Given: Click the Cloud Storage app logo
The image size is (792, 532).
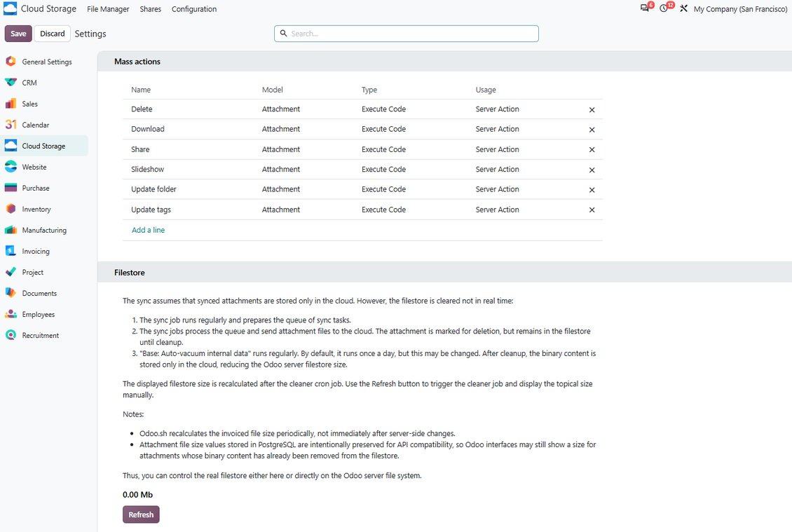Looking at the screenshot, I should point(10,8).
